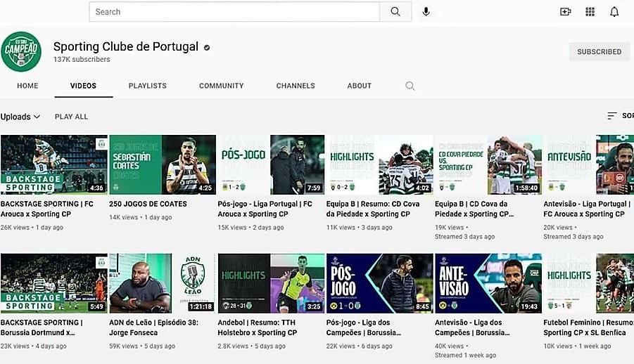Click the 'Sporting Clube de Portugal' channel name
The width and height of the screenshot is (634, 364).
[126, 47]
